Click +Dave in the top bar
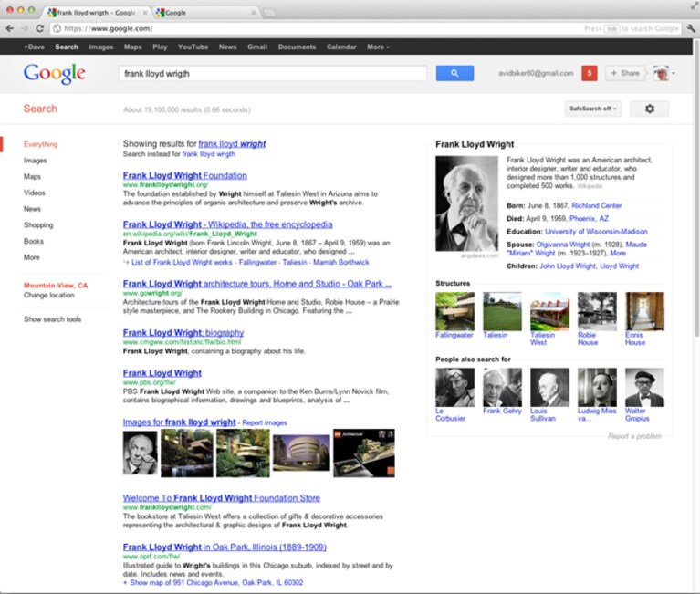700x594 pixels. pos(35,47)
